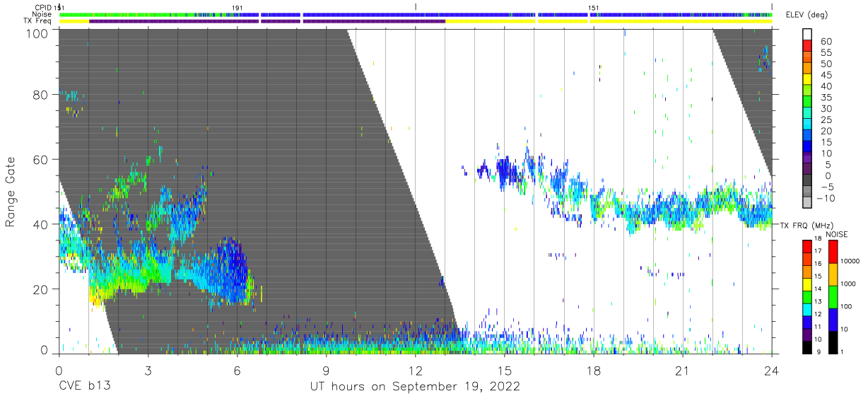Click the TX Freq color strip above plot
This screenshot has width=868, height=401.
416,21
